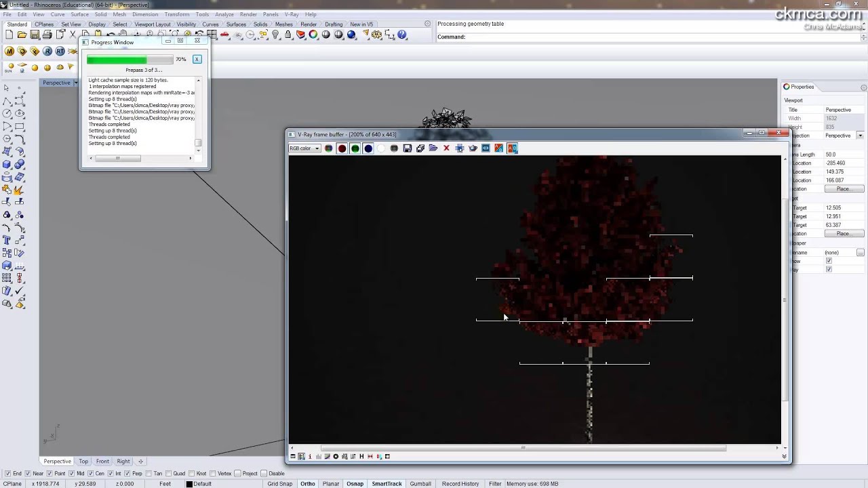Toggle the End osnap checkbox
The height and width of the screenshot is (488, 868).
[x=7, y=474]
